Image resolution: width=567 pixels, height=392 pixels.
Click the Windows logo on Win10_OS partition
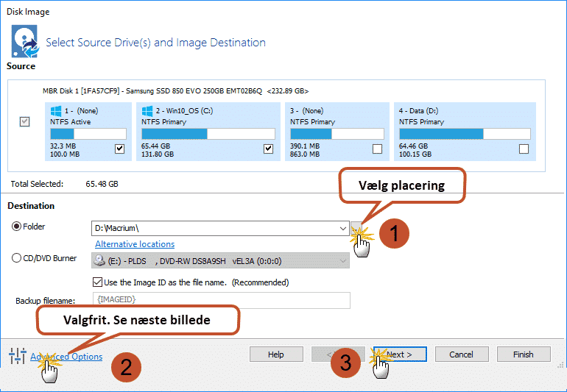(x=147, y=111)
